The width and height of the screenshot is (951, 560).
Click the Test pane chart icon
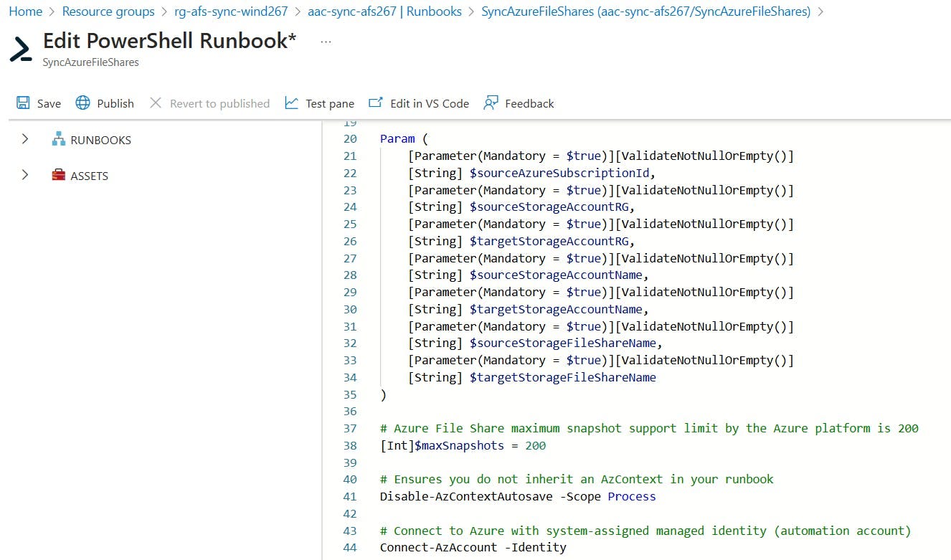coord(291,103)
